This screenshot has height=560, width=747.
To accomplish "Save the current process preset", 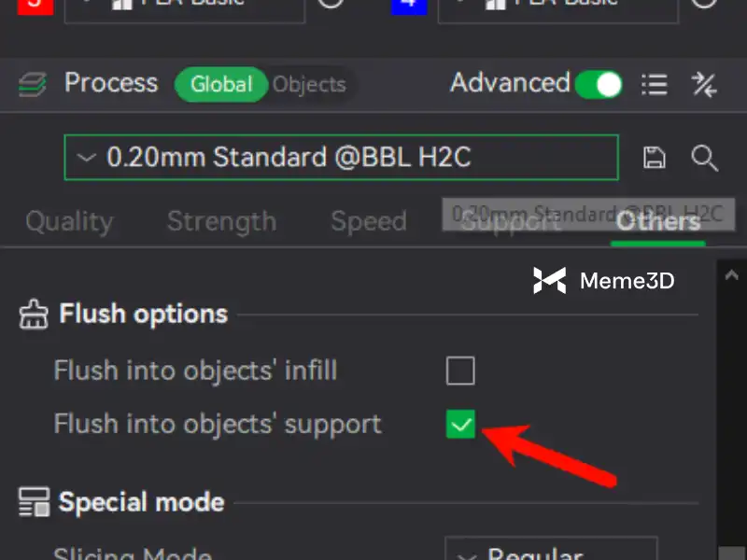I will pos(655,158).
